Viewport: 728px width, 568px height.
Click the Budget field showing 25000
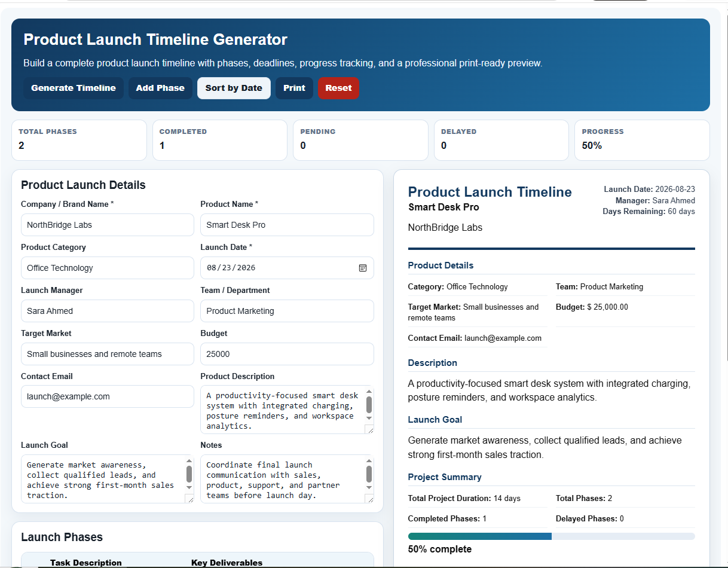tap(287, 354)
